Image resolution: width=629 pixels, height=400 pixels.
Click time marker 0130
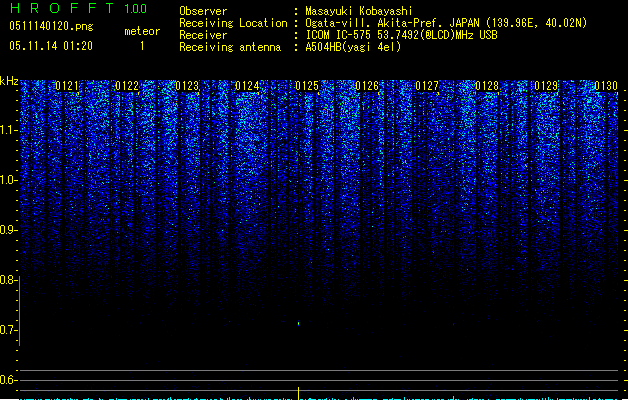point(606,86)
